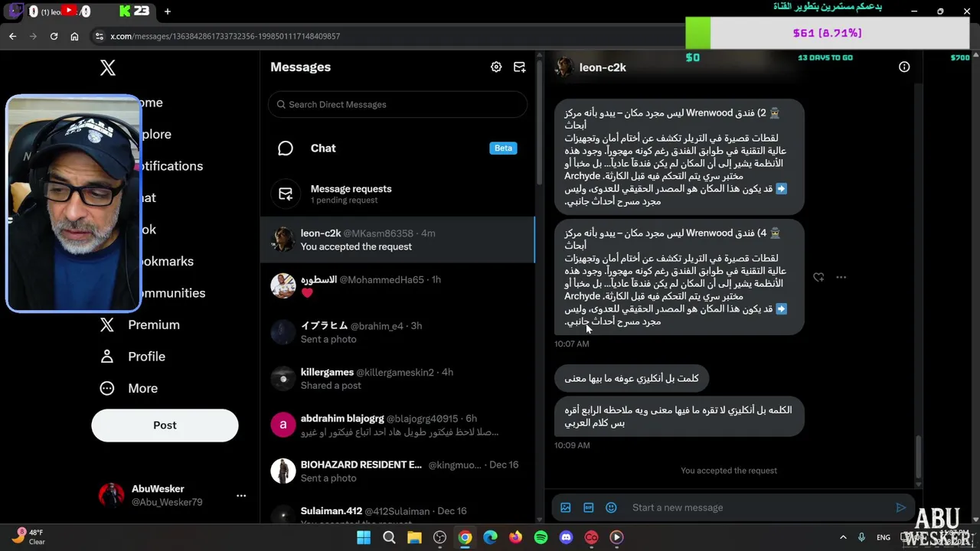
Task: Attach media using the image icon
Action: tap(566, 507)
